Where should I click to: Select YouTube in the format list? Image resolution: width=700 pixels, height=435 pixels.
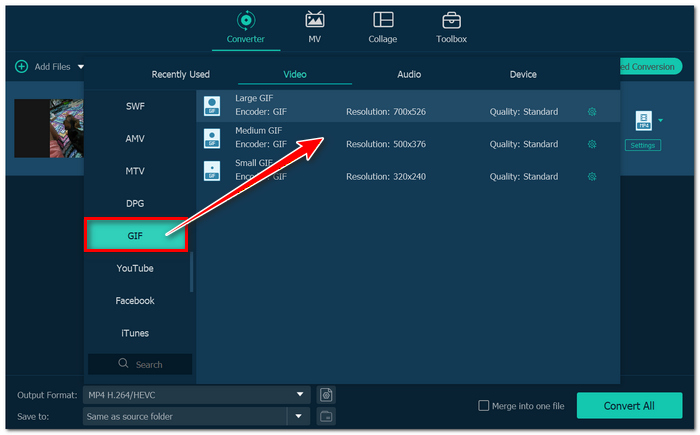(135, 268)
